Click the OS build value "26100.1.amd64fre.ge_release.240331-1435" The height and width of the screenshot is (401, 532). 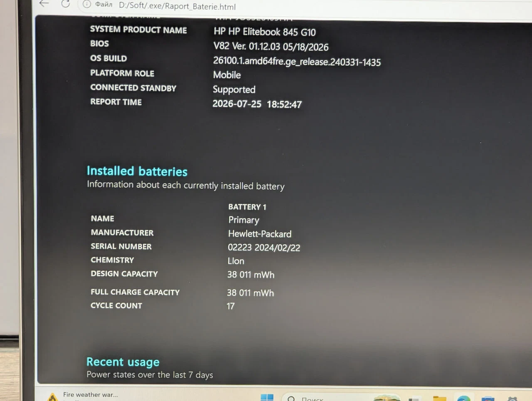click(297, 62)
